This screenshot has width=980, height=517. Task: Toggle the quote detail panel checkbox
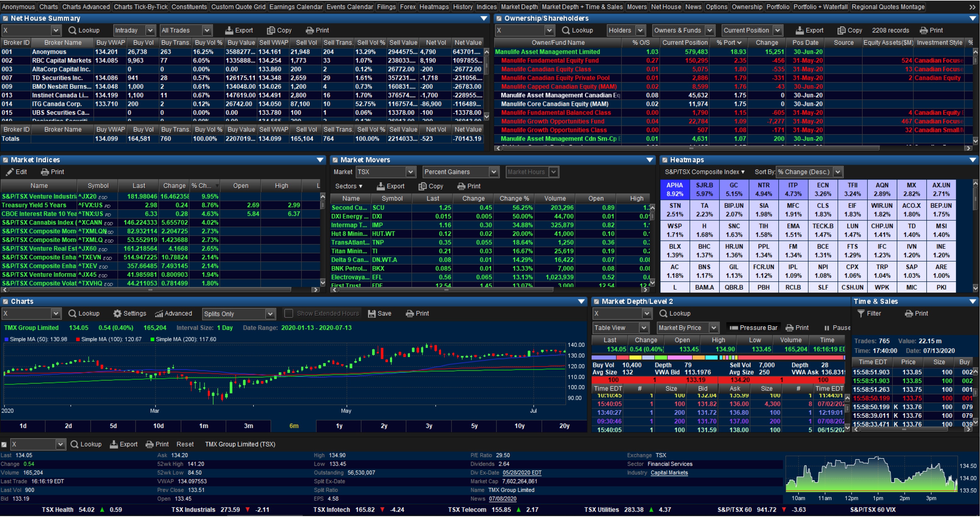[4, 444]
